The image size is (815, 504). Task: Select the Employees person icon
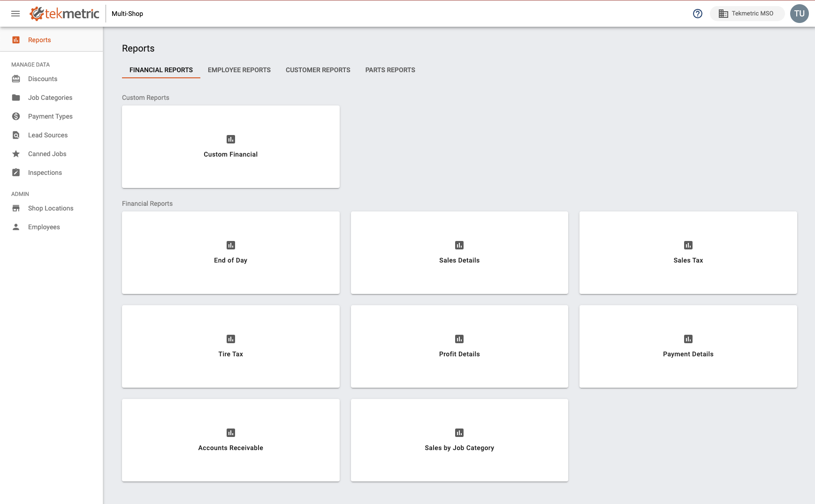15,227
